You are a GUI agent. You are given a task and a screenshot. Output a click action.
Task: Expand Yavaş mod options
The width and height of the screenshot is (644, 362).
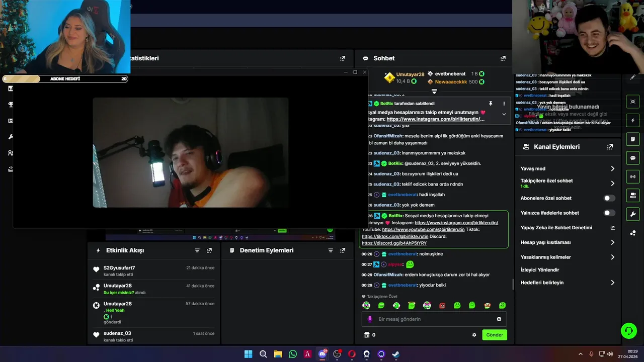coord(612,168)
